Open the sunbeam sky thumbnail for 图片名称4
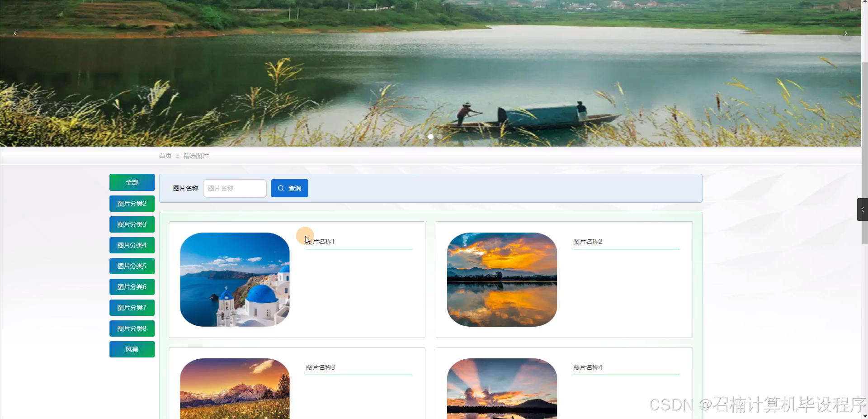Viewport: 868px width, 419px height. [502, 389]
